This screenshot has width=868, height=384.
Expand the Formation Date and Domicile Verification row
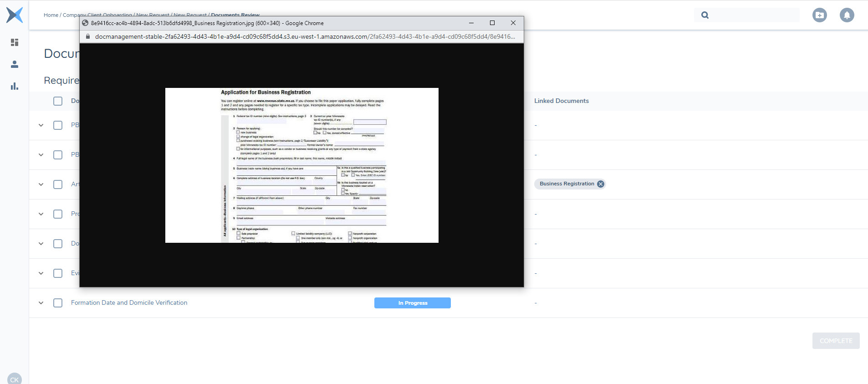(41, 303)
